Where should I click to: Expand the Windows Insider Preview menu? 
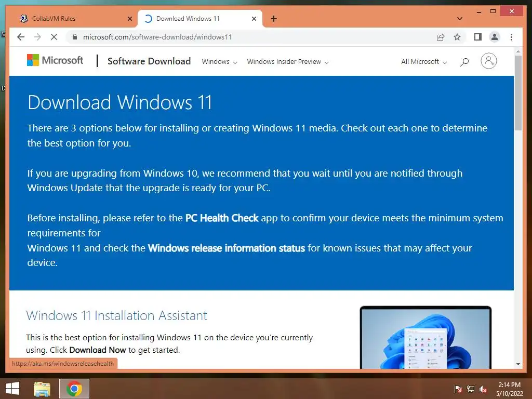288,62
